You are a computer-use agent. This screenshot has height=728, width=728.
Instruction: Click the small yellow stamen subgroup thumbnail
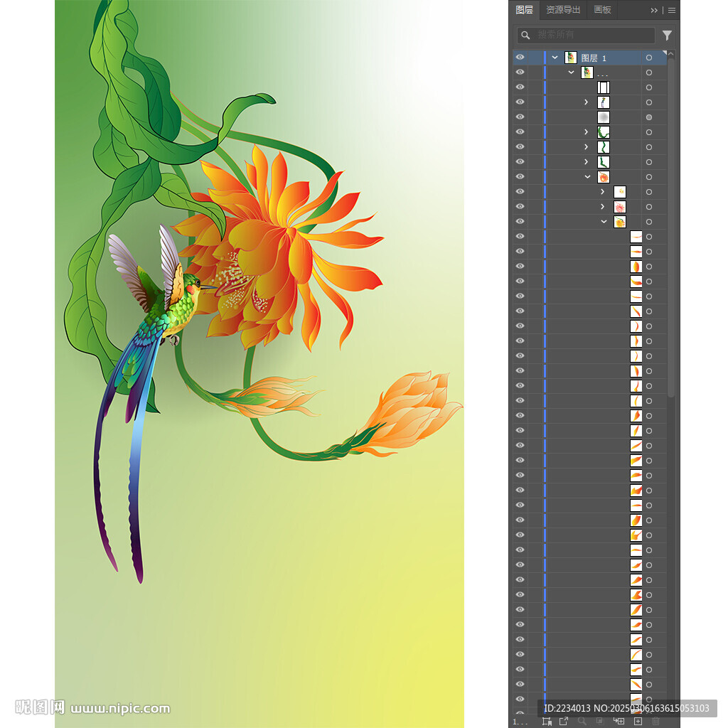[x=620, y=192]
